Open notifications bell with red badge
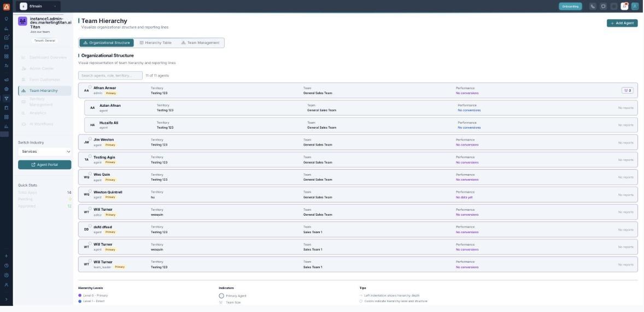The width and height of the screenshot is (644, 312). click(624, 6)
